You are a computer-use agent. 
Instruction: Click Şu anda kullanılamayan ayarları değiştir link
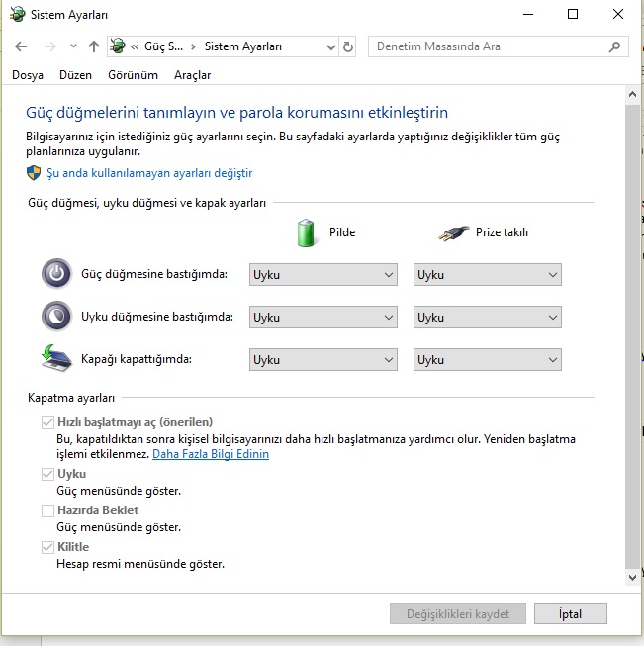[x=149, y=173]
